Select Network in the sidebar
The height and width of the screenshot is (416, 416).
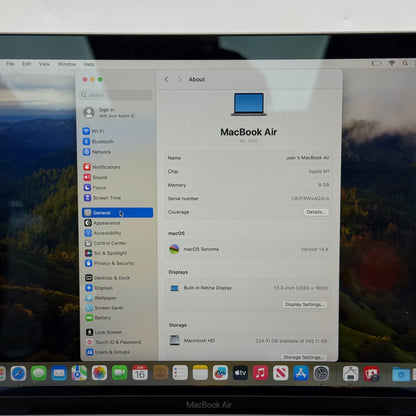[97, 152]
